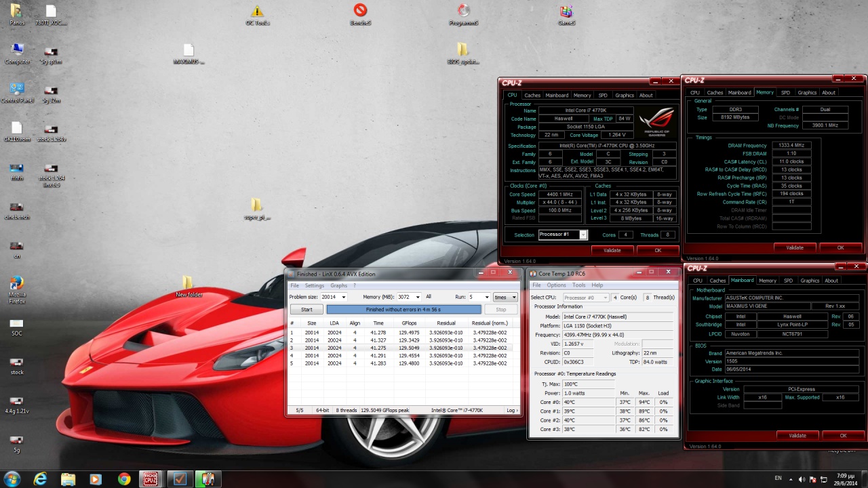Open the times unit dropdown in LinX
The width and height of the screenshot is (868, 488).
coord(505,297)
